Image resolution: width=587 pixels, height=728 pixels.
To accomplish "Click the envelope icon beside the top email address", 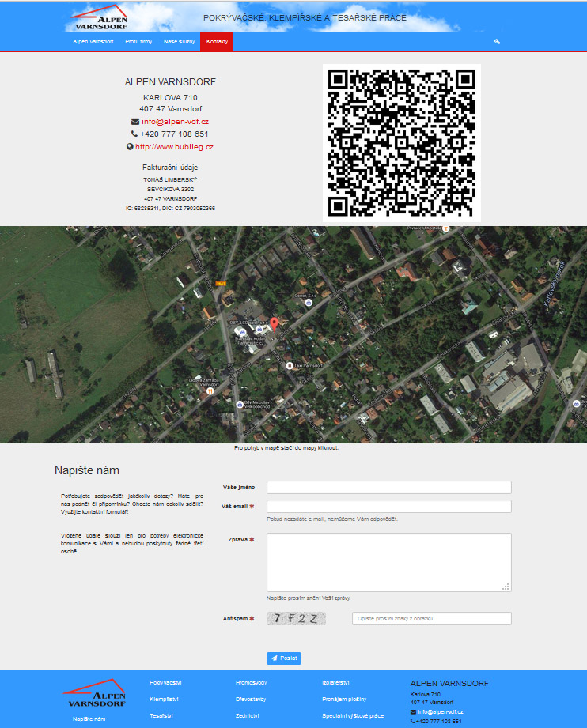I will (x=135, y=122).
